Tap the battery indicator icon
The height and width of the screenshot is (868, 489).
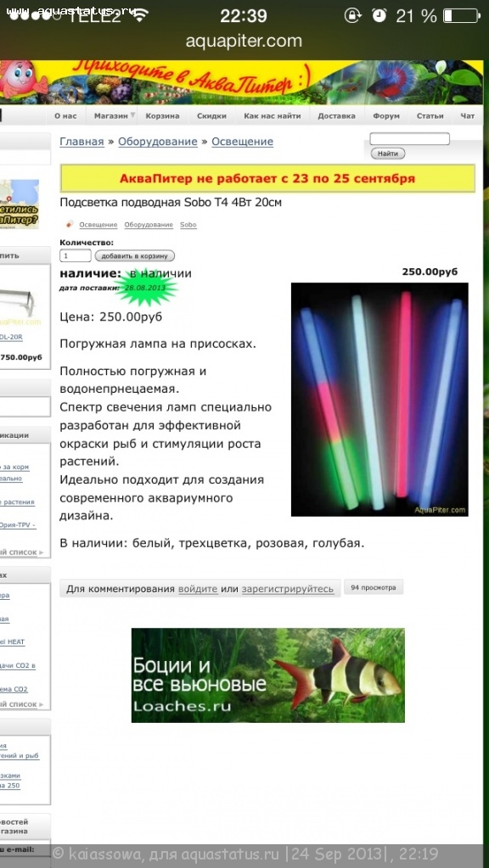click(x=463, y=15)
